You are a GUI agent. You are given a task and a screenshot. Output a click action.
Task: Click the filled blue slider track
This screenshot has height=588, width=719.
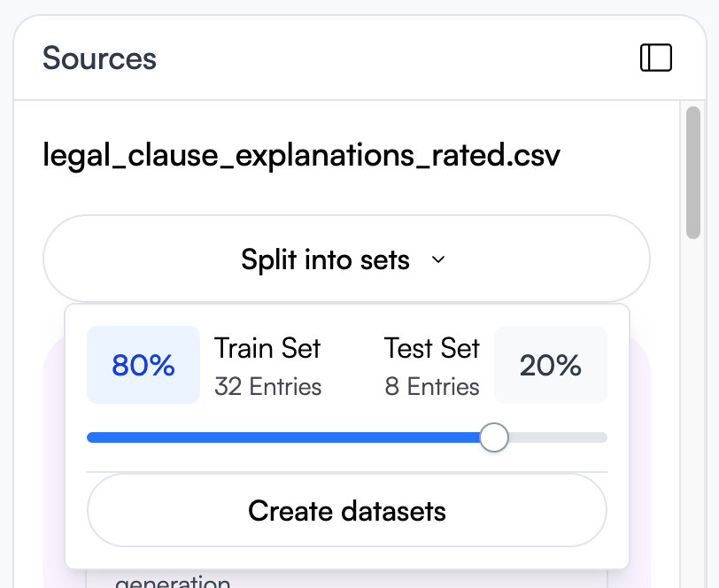tap(283, 437)
